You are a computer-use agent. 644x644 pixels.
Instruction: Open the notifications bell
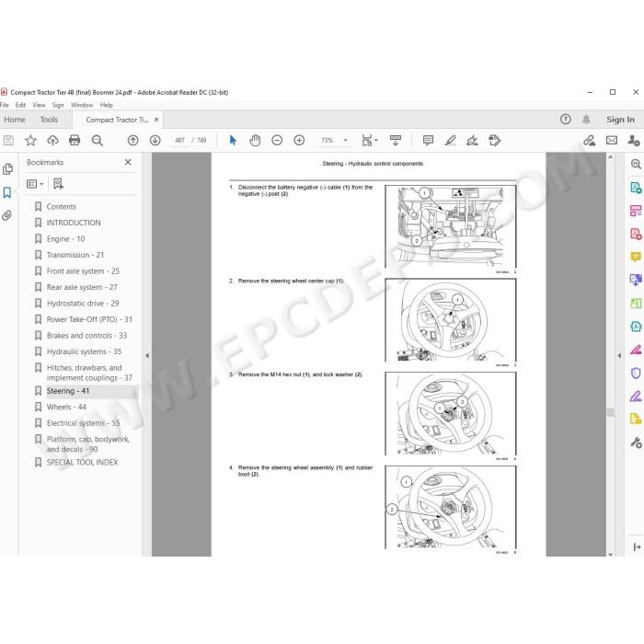click(x=586, y=119)
